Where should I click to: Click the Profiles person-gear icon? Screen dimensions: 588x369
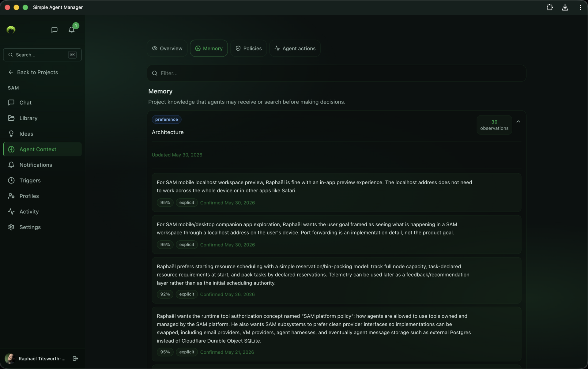coord(11,196)
